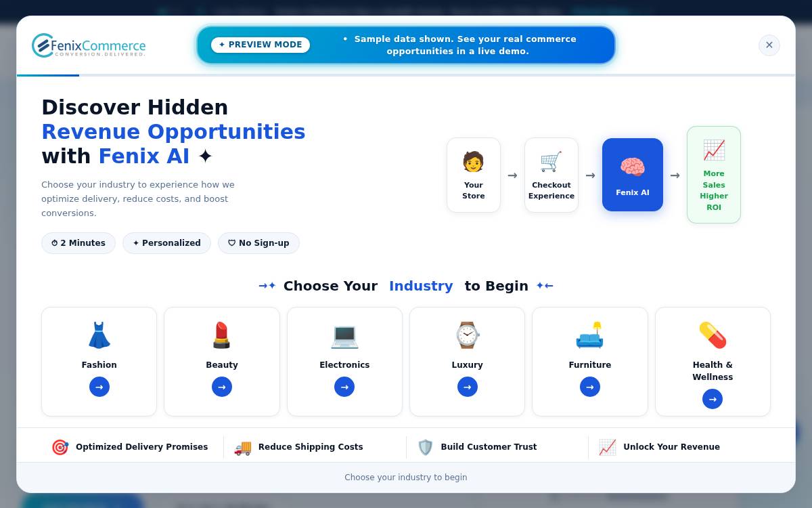Screen dimensions: 812x508
Task: Click the target icon beside Optimized Delivery Promises
Action: pyautogui.click(x=60, y=447)
